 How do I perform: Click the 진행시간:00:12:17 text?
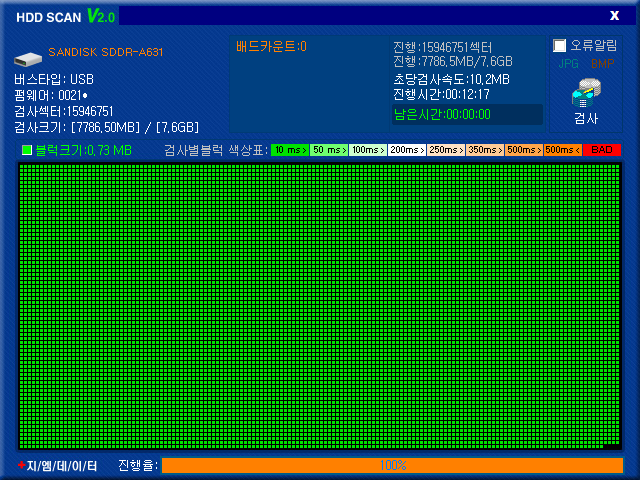point(441,95)
